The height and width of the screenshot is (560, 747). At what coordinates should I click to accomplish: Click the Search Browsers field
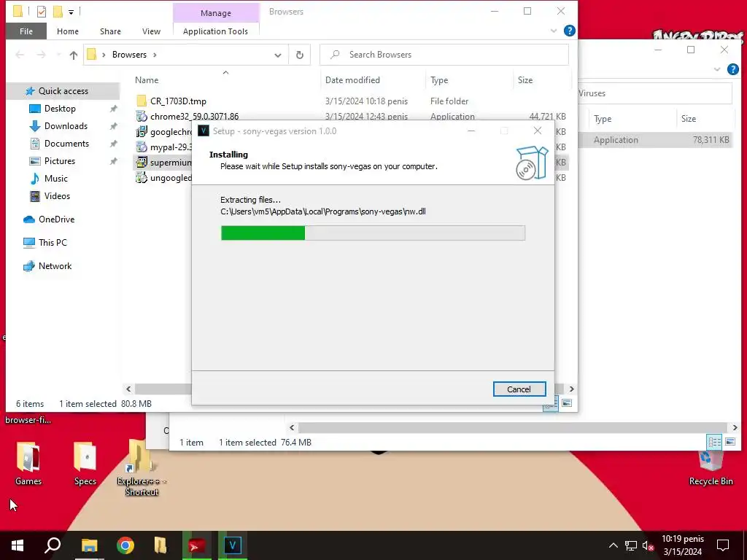tap(444, 55)
